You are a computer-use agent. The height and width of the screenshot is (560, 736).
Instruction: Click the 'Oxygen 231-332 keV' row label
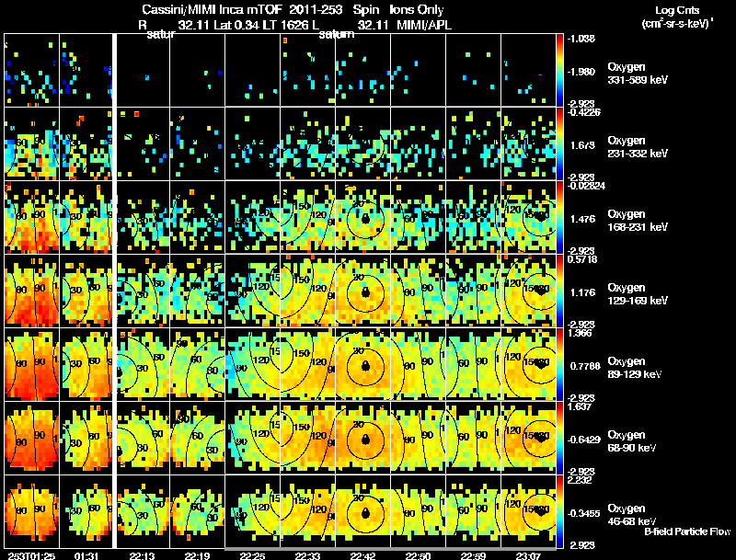coord(638,147)
